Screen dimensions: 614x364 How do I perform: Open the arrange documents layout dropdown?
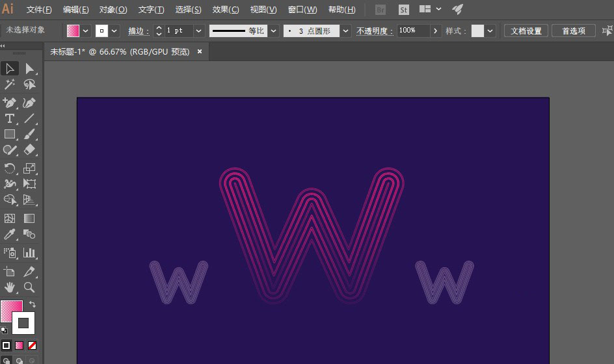(430, 9)
